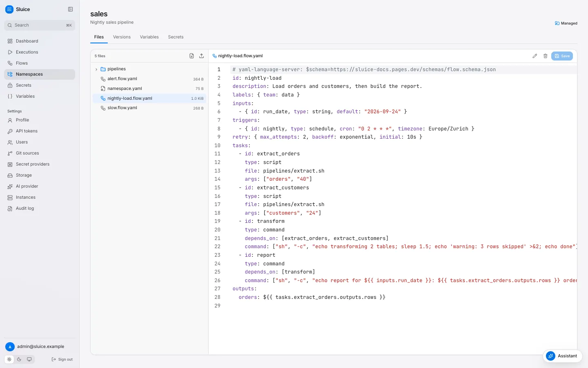Collapse the sidebar panel toggle
This screenshot has height=368, width=588.
[70, 9]
